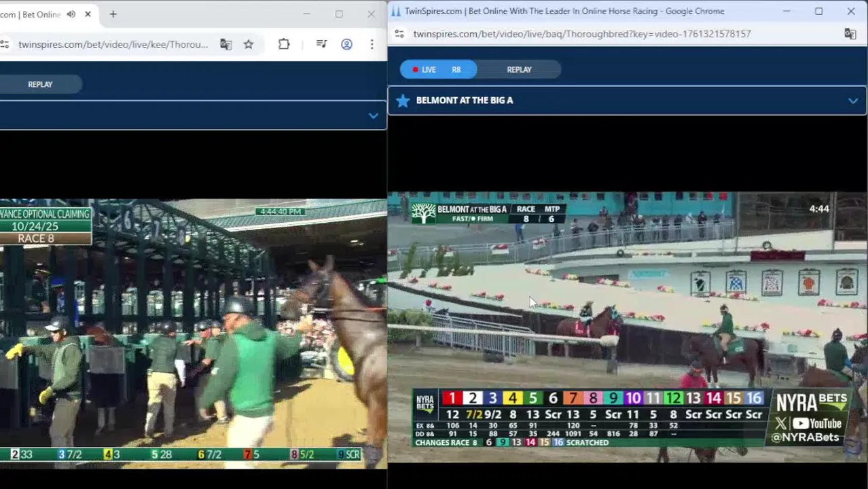Click the kee Thoroughbred URL in left window

pos(113,45)
